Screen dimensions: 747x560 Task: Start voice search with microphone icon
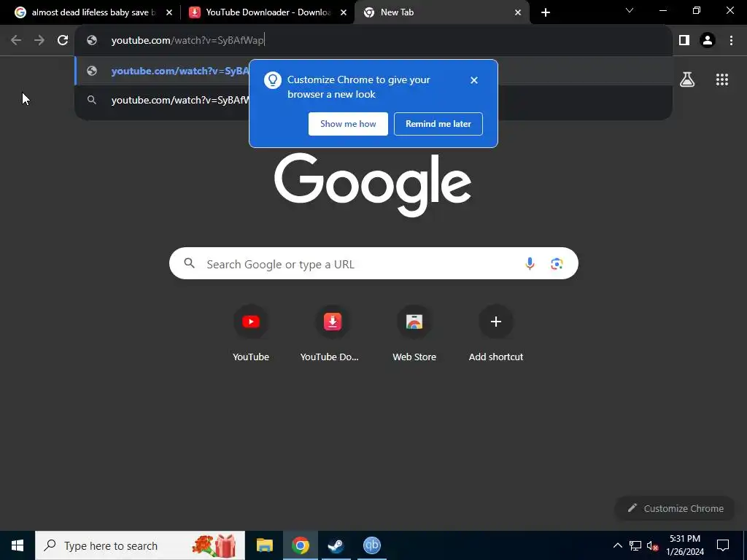(530, 263)
